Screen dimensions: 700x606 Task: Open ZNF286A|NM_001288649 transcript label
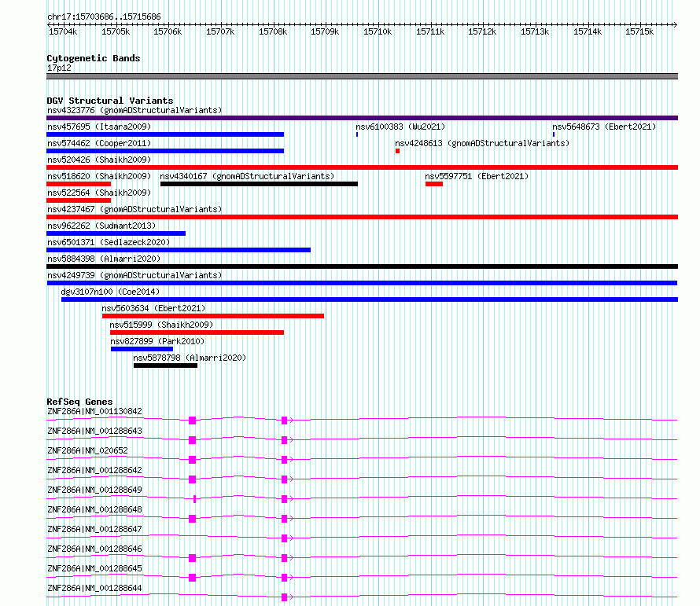point(94,490)
